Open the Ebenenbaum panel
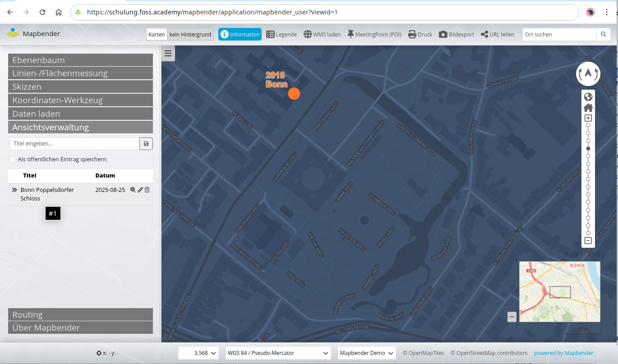 coord(80,60)
